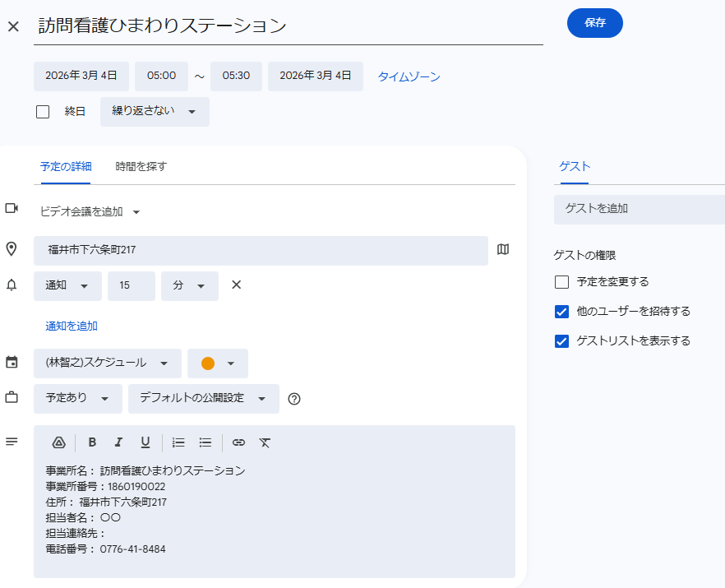Viewport: 725px width, 588px height.
Task: Enable the 終日 all-day checkbox
Action: 43,112
